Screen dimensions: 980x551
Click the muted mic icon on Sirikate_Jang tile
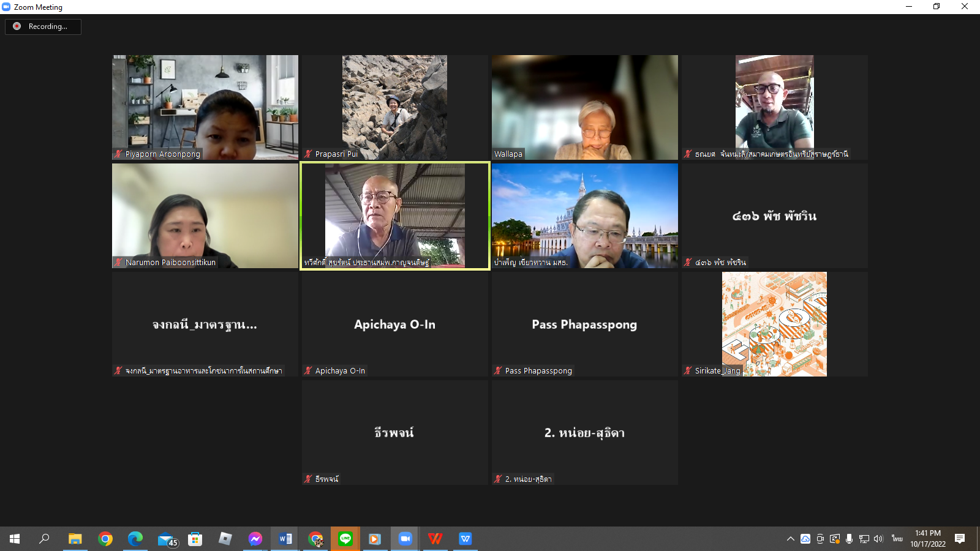(x=688, y=371)
